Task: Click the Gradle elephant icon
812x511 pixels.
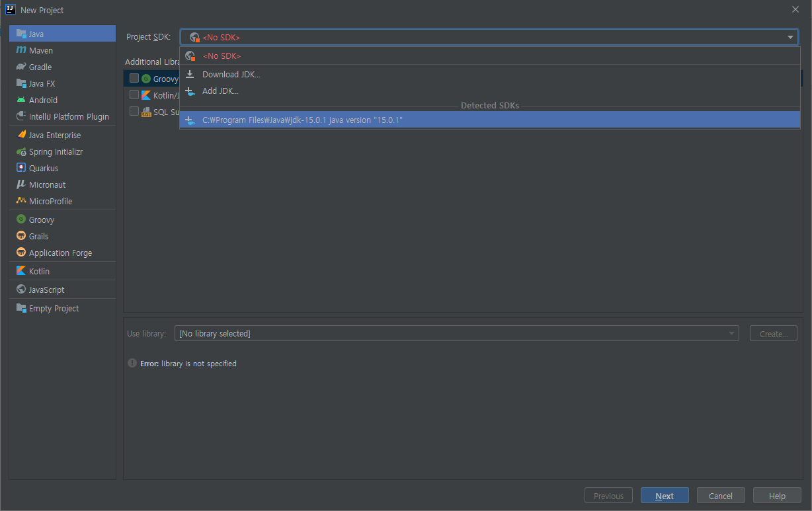Action: (x=21, y=67)
